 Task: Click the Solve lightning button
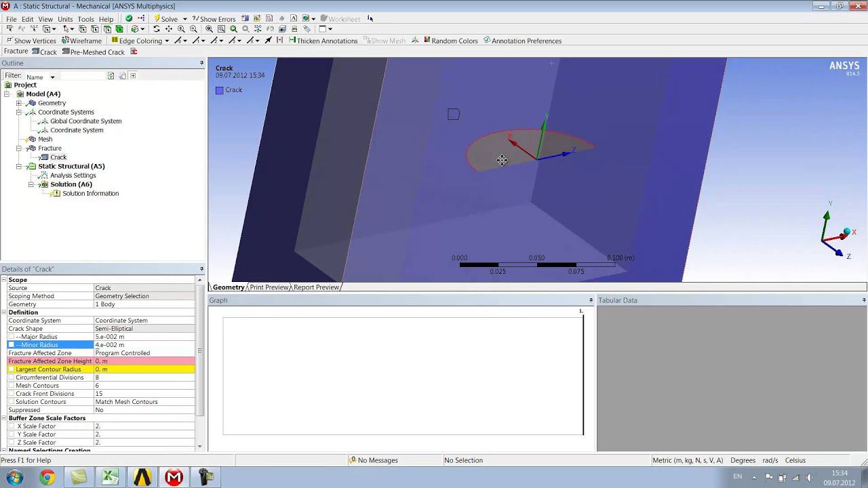(165, 19)
